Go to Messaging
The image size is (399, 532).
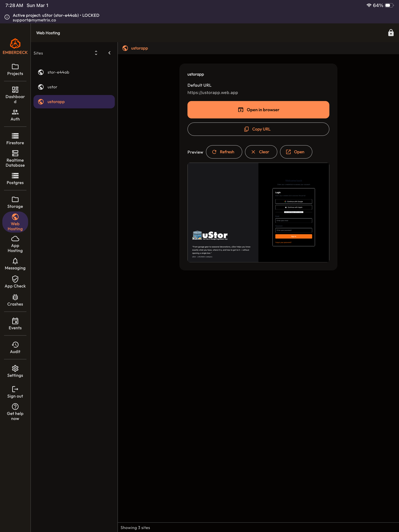pyautogui.click(x=15, y=264)
